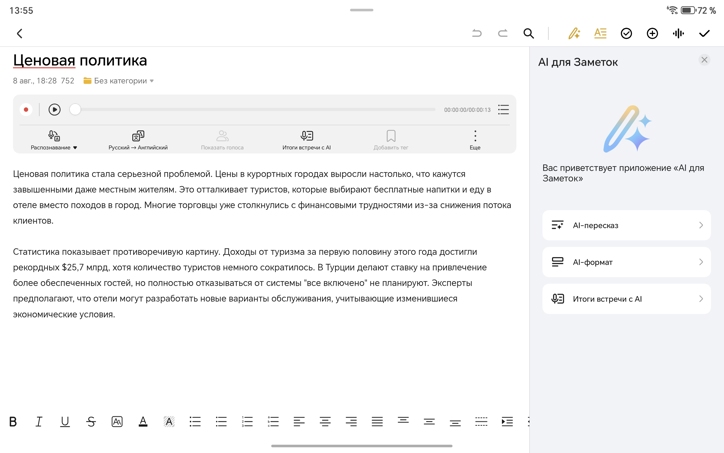Start recording with the red record button
The image size is (724, 453).
click(26, 110)
